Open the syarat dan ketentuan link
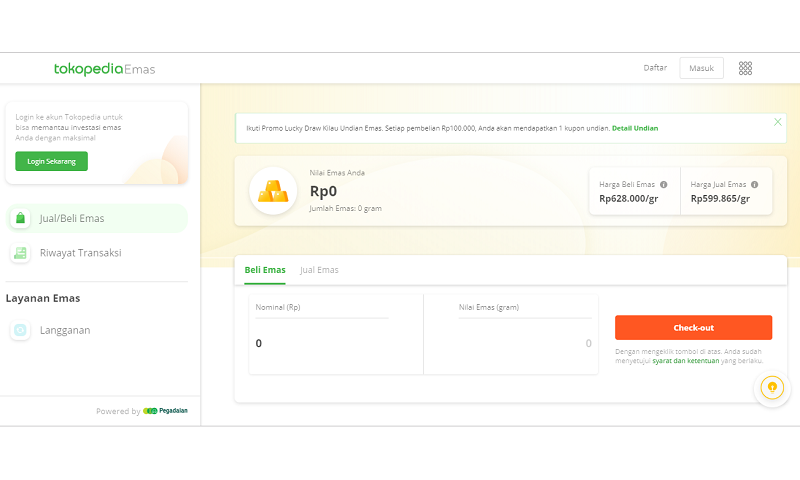This screenshot has height=480, width=800. (685, 360)
